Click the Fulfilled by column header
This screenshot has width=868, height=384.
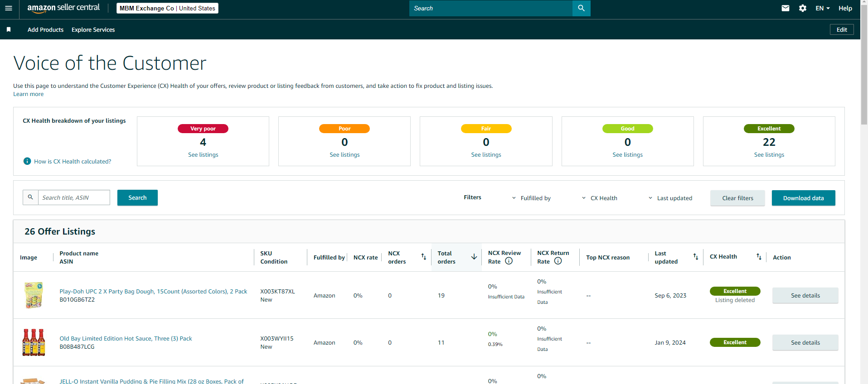pyautogui.click(x=329, y=257)
